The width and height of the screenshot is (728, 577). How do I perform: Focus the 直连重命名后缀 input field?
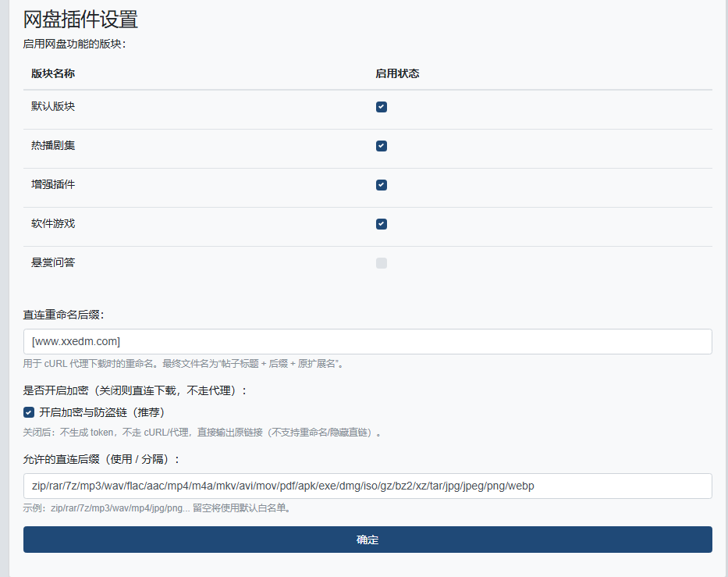(367, 341)
